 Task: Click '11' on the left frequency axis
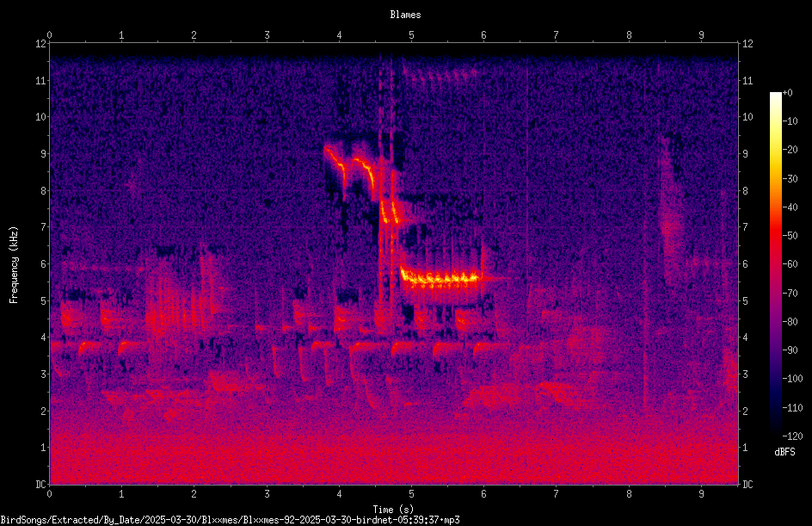coord(40,81)
